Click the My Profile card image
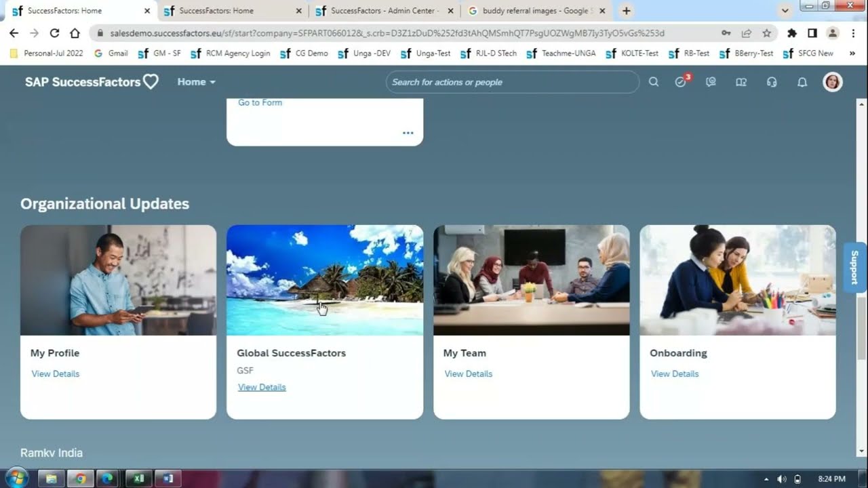This screenshot has height=488, width=868. point(119,280)
